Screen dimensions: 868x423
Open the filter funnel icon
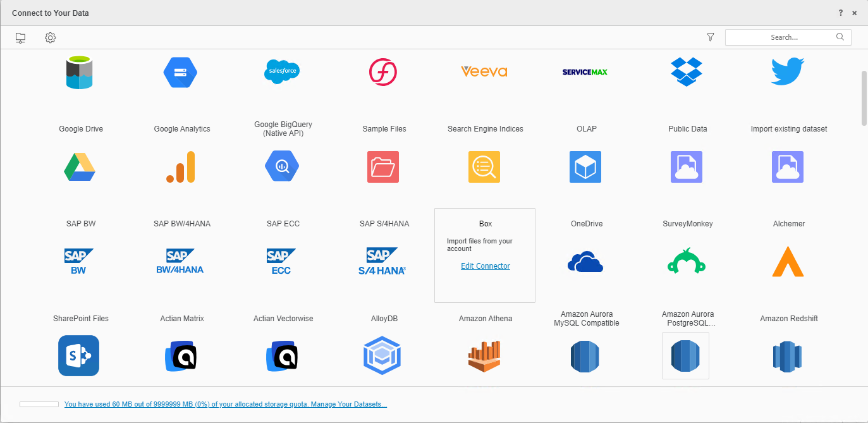[711, 37]
